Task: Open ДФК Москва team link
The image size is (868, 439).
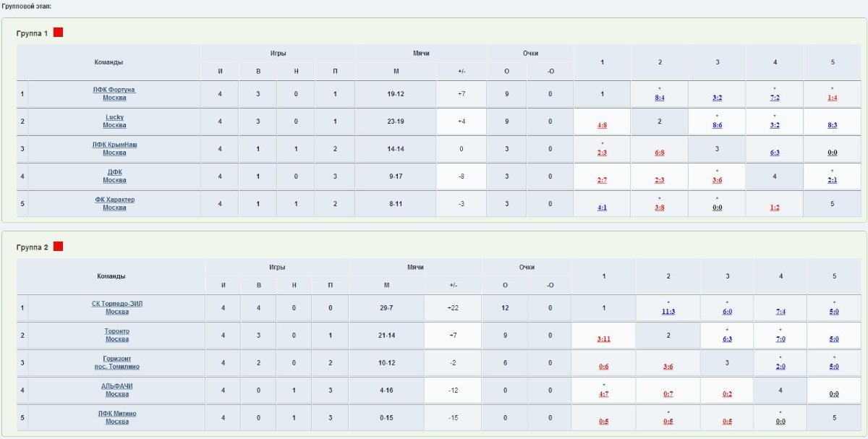Action: click(x=114, y=176)
